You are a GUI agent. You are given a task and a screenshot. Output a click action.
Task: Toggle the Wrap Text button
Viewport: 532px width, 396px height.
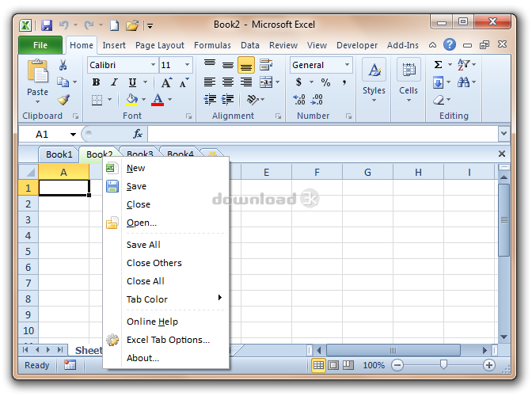coord(266,65)
